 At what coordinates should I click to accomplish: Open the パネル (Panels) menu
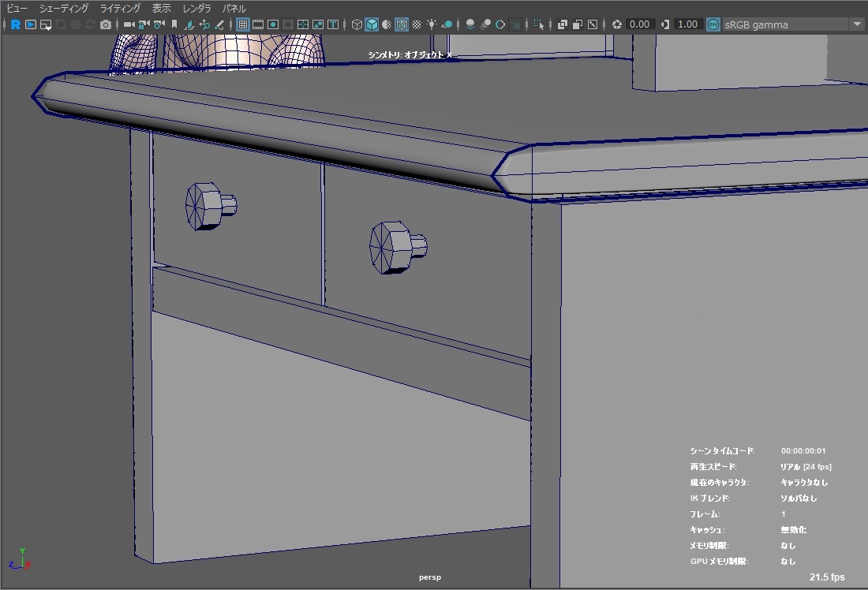[x=234, y=8]
